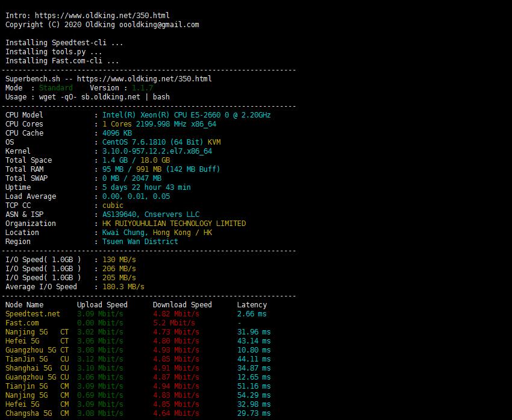Select Changsha CM latency 29.73 ms
Screen dimensions: 512x420
(254, 413)
